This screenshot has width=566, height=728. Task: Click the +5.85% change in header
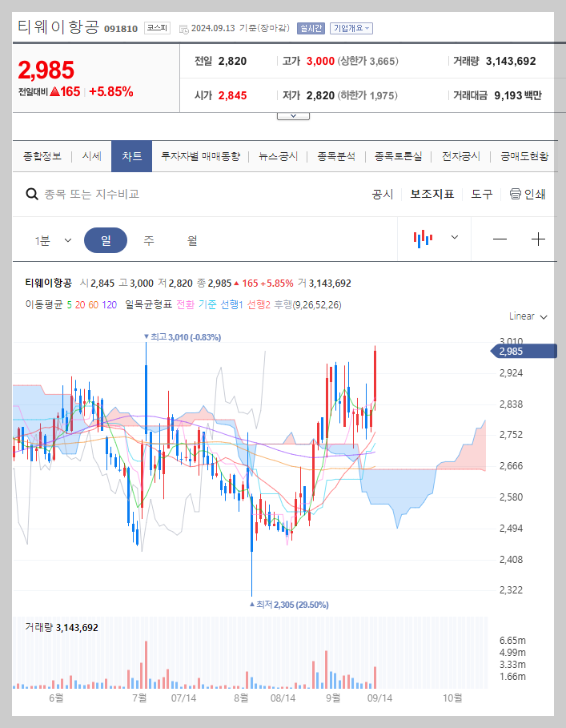(x=111, y=91)
